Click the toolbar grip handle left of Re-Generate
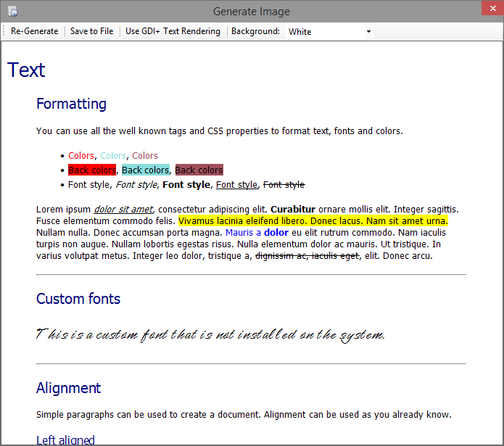This screenshot has width=504, height=446. [4, 31]
